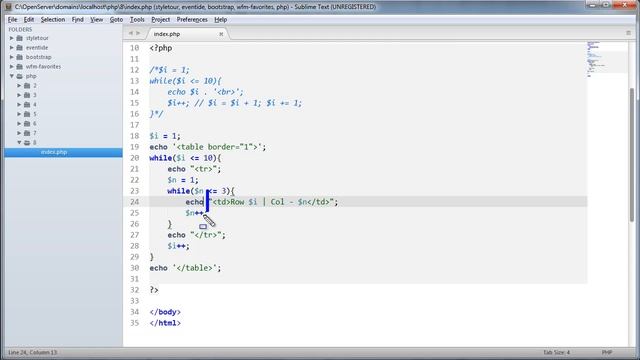The image size is (640, 360).
Task: Open the Preferences menu
Action: click(192, 20)
